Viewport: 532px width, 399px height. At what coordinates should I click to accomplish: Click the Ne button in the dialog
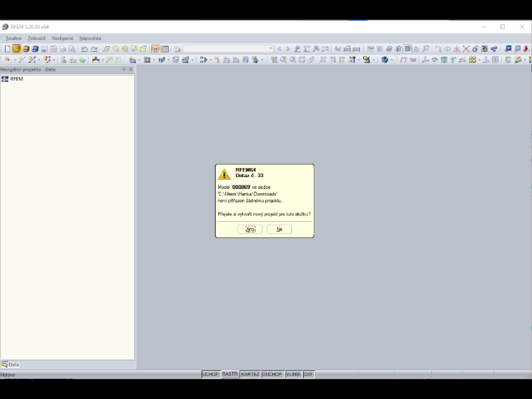(x=279, y=230)
